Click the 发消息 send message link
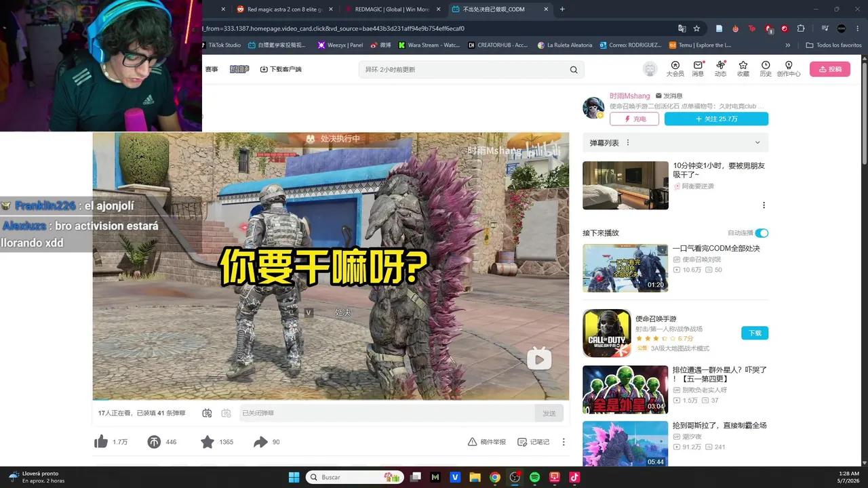868x488 pixels. click(669, 96)
